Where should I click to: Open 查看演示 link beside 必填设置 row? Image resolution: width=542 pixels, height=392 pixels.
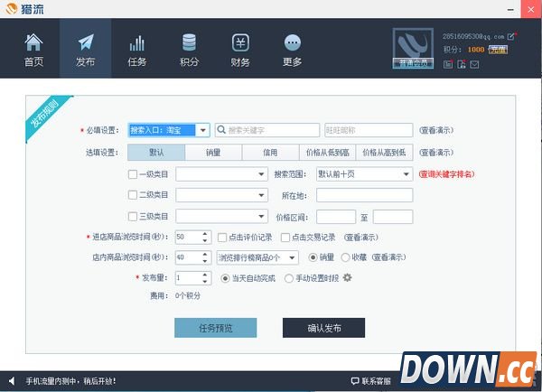click(x=436, y=130)
